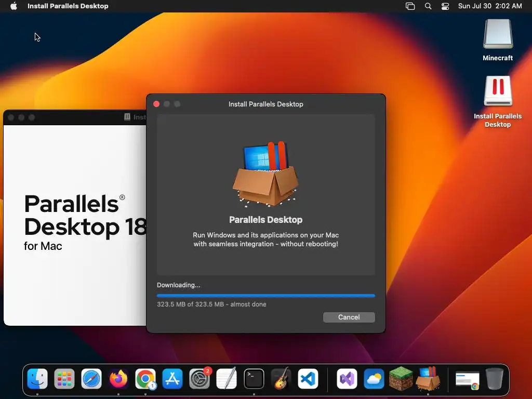
Task: Open Visual Studio purple icon in dock
Action: tap(347, 379)
